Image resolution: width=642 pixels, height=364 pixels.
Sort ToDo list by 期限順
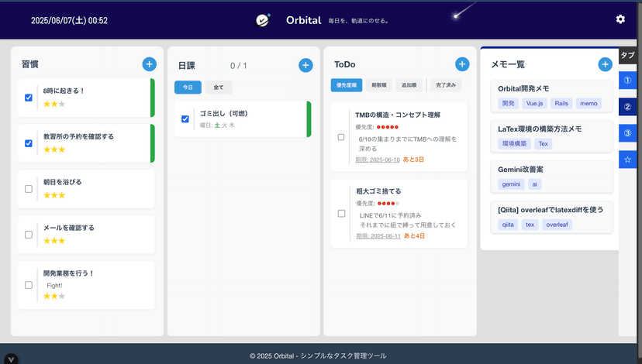(378, 85)
